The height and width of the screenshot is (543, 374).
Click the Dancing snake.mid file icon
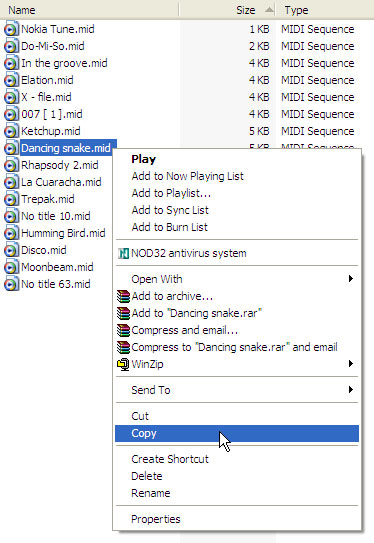click(x=11, y=148)
